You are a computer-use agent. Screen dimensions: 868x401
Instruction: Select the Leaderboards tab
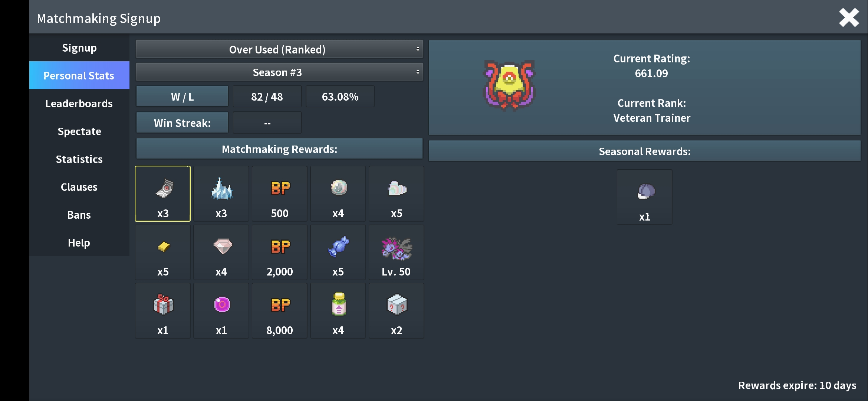[x=79, y=103]
